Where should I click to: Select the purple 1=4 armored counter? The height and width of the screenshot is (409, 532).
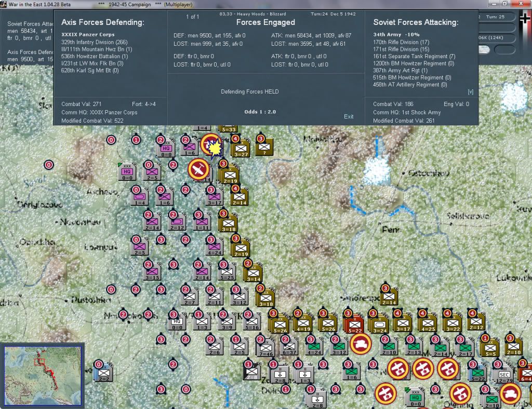pos(139,197)
